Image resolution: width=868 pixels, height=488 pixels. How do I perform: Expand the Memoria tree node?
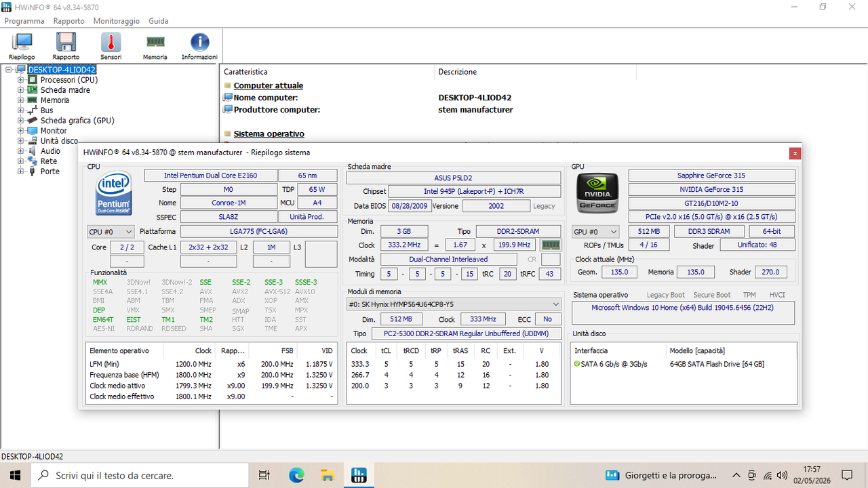(21, 100)
